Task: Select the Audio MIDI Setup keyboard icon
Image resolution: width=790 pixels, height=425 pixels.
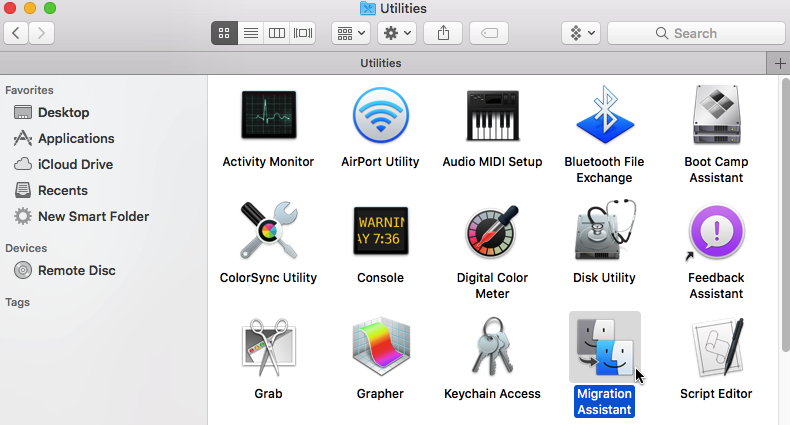Action: coord(492,115)
